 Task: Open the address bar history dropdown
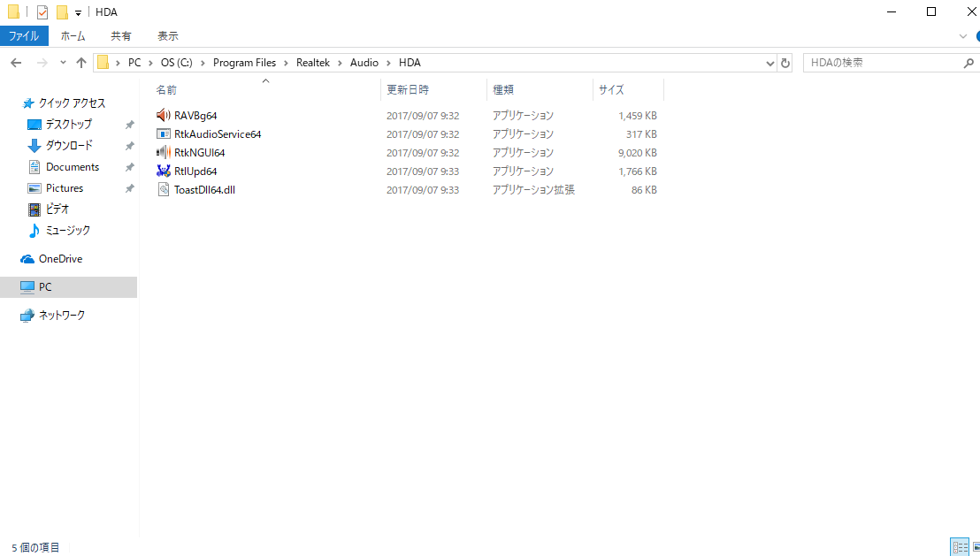(770, 63)
